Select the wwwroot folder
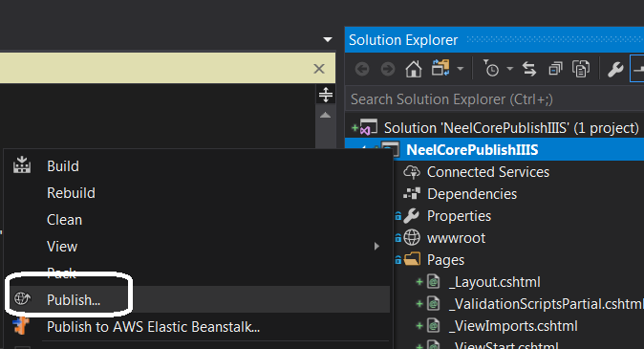Viewport: 644px width, 349px height. click(456, 238)
